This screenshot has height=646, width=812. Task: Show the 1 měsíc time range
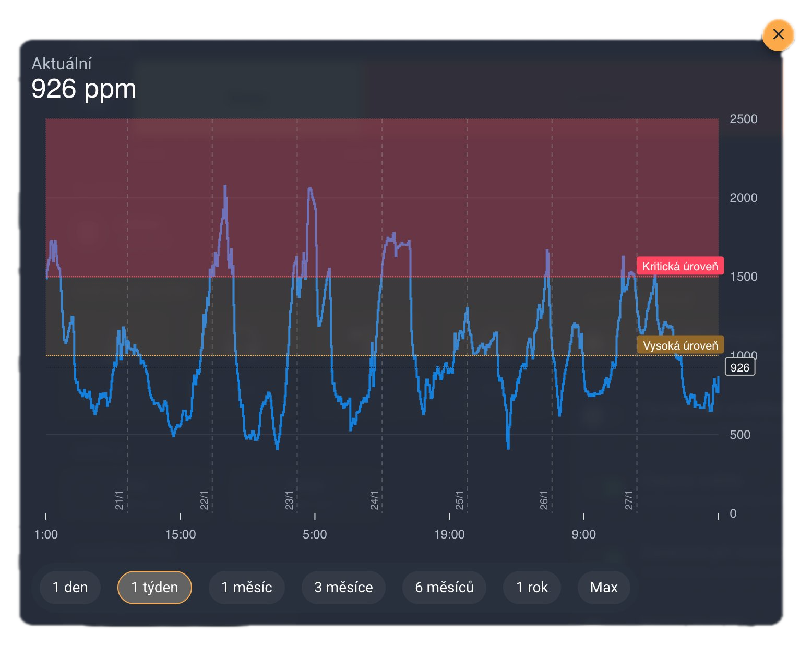click(x=247, y=587)
